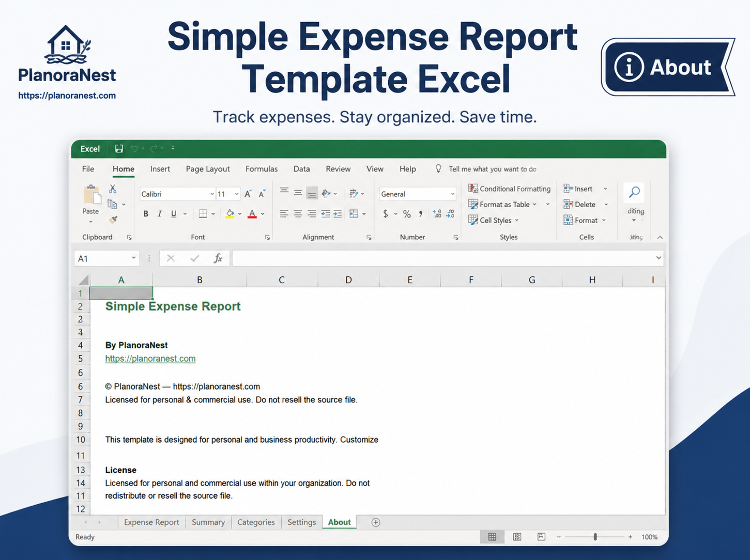750x560 pixels.
Task: Align text right
Action: pos(312,214)
